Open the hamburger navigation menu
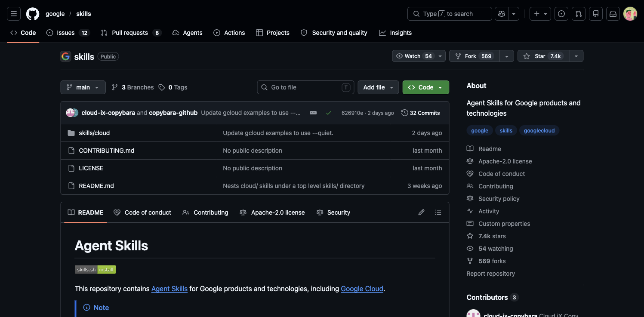Viewport: 644px width, 317px height. (14, 14)
